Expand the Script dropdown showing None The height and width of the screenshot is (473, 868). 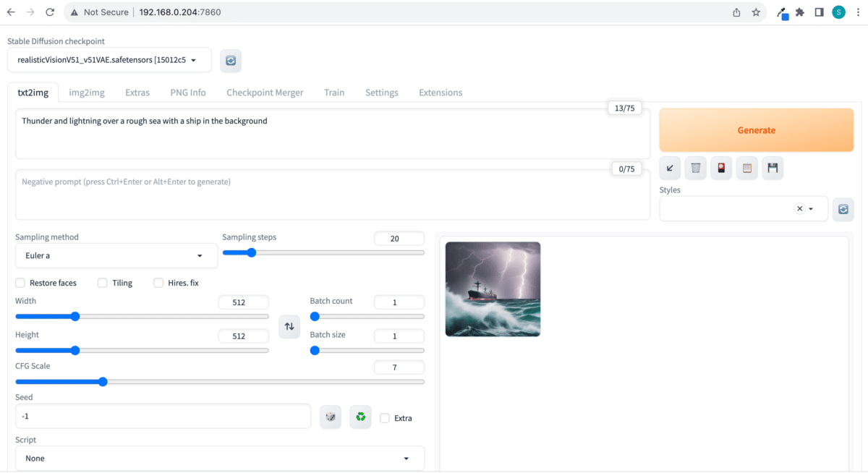220,458
